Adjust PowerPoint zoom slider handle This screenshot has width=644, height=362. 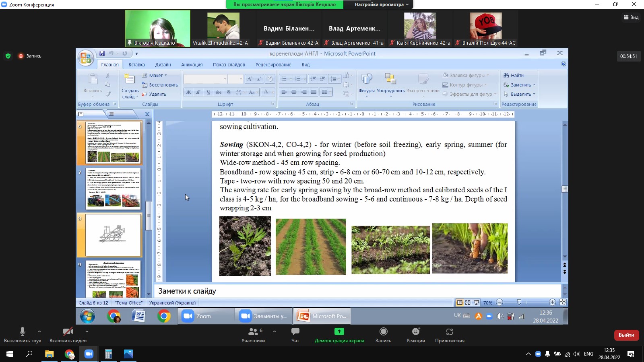519,302
